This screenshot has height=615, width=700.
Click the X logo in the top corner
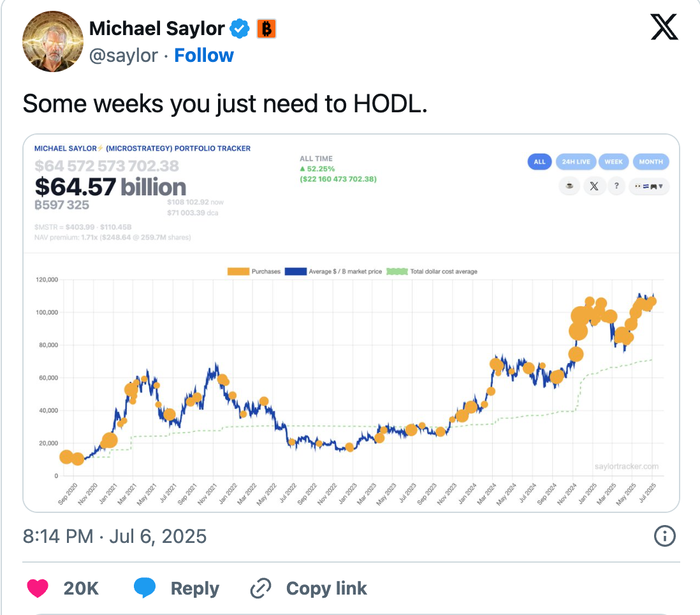coord(664,27)
